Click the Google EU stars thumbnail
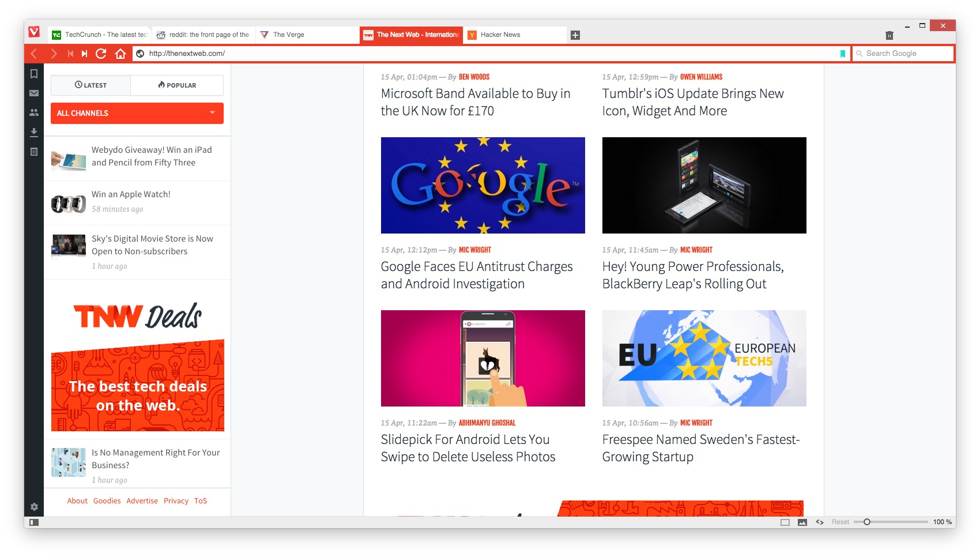 [483, 185]
